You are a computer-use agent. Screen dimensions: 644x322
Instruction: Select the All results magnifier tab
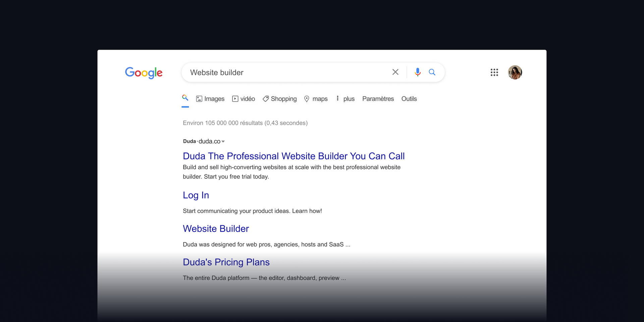click(x=185, y=98)
